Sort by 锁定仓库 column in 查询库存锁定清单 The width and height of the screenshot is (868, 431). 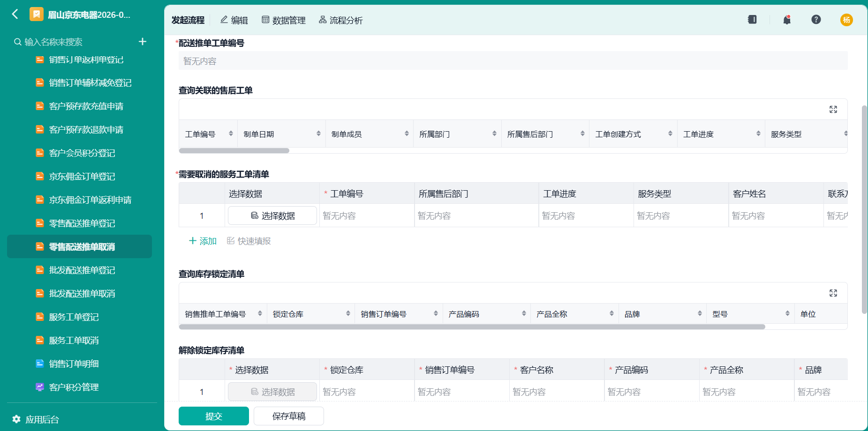348,313
